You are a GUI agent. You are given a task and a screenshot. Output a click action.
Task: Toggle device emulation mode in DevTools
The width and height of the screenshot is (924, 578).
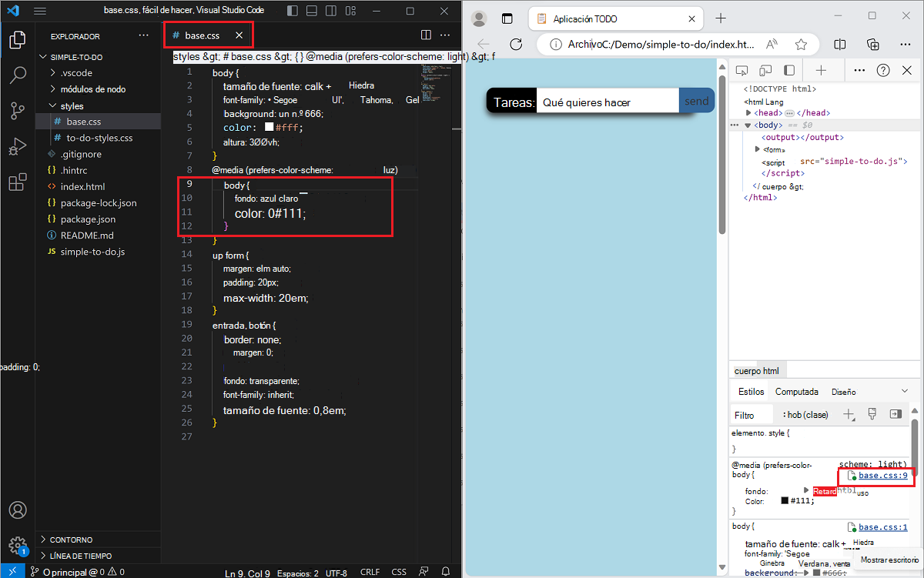(x=765, y=69)
